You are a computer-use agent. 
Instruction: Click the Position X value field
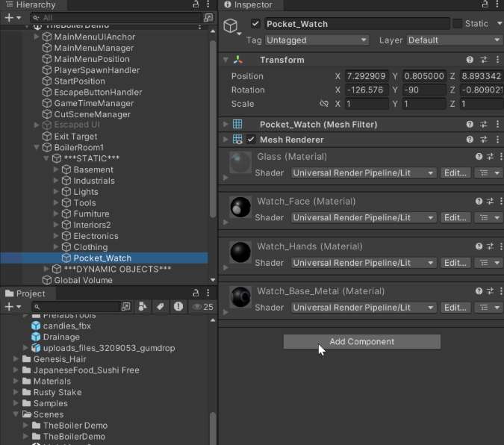[x=365, y=76]
